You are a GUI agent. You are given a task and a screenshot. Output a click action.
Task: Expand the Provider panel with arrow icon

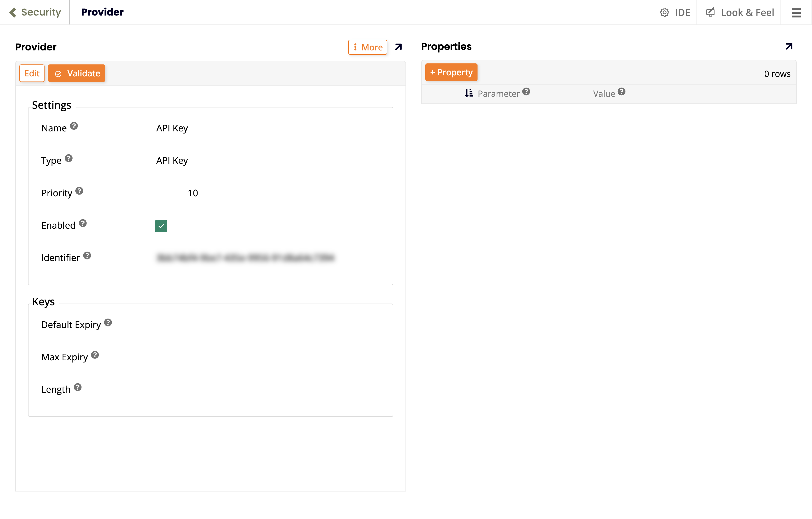click(398, 47)
